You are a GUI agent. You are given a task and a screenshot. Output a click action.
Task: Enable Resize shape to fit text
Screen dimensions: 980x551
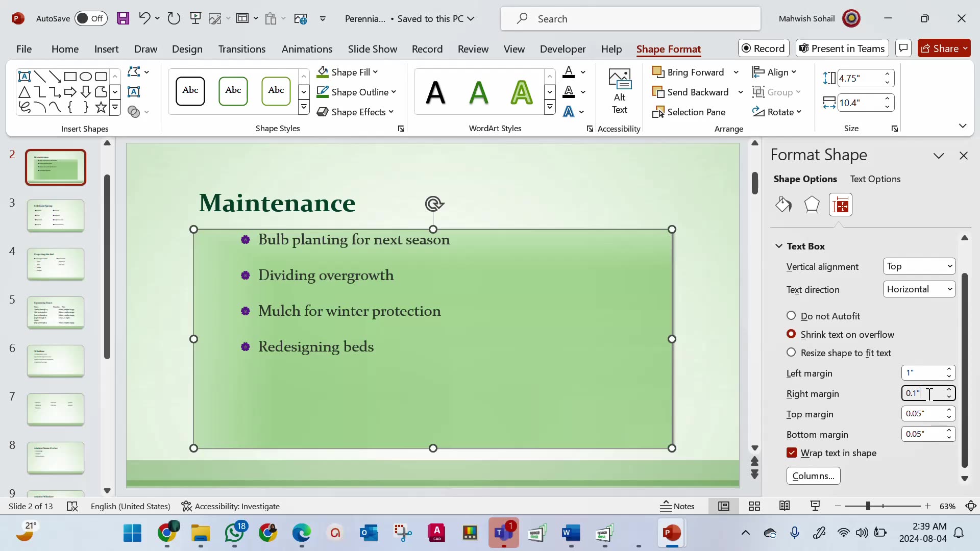tap(791, 353)
